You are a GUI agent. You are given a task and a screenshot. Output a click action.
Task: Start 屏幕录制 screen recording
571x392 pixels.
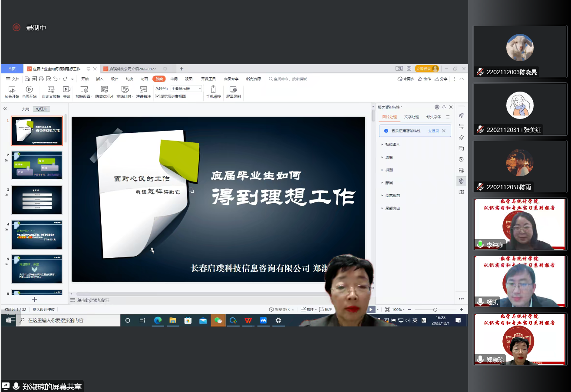[x=233, y=89]
